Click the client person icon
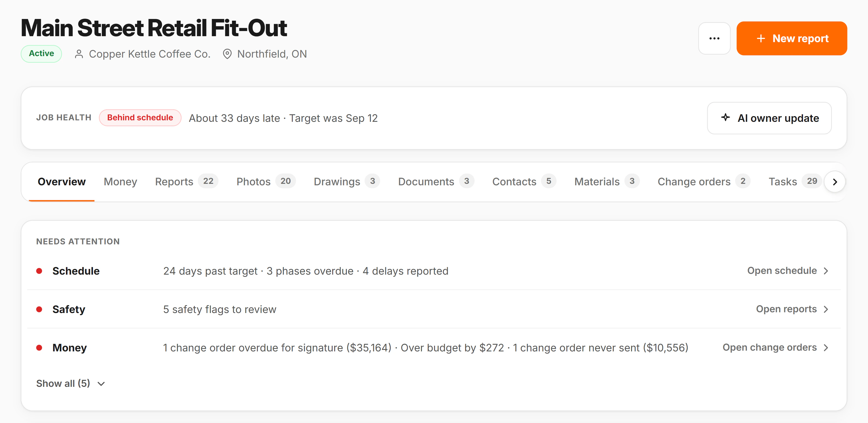The image size is (868, 423). point(79,54)
